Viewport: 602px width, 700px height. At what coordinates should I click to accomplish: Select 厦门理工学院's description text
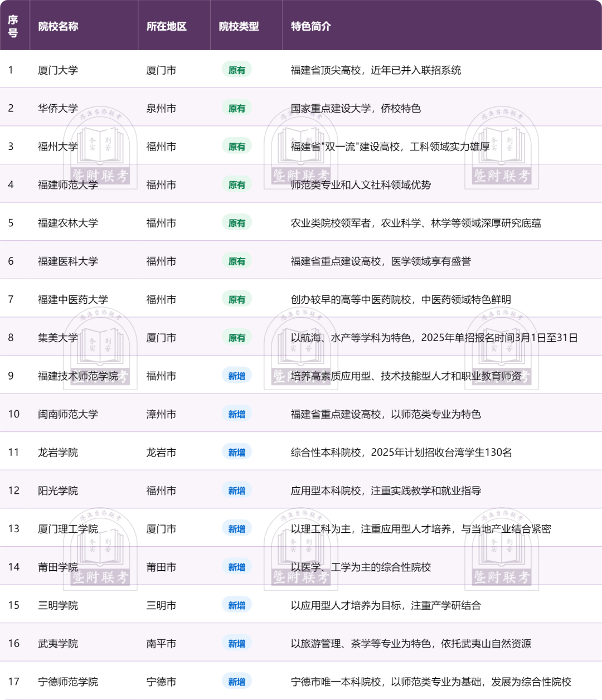(x=420, y=529)
